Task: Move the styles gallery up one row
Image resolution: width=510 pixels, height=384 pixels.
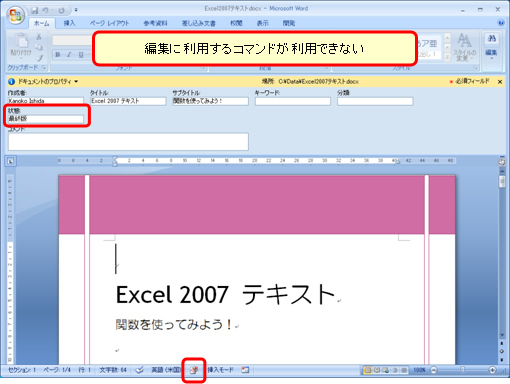Action: click(x=447, y=37)
